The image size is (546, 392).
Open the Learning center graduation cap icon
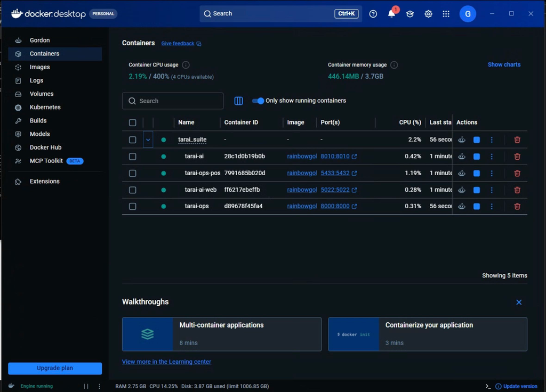tap(410, 14)
